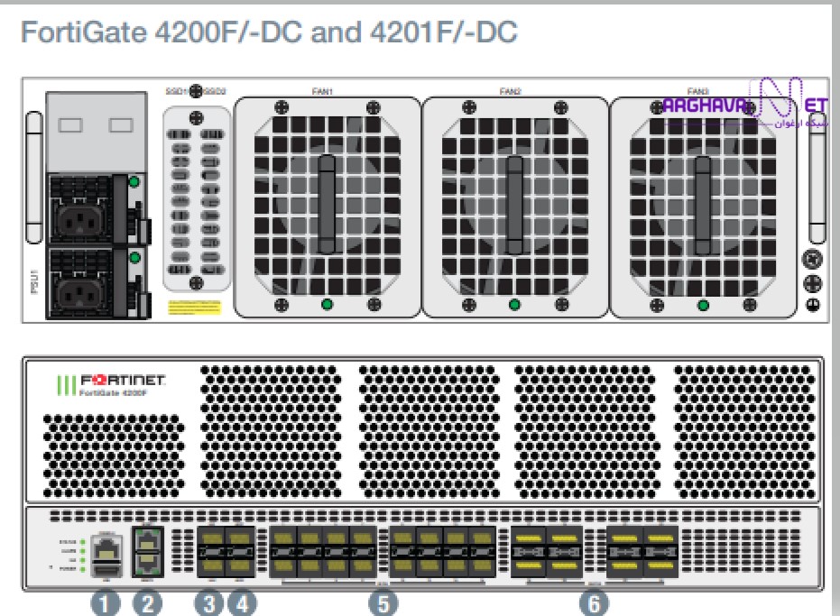Select callout number 3 circle
Screen dimensions: 840x616
(x=209, y=603)
